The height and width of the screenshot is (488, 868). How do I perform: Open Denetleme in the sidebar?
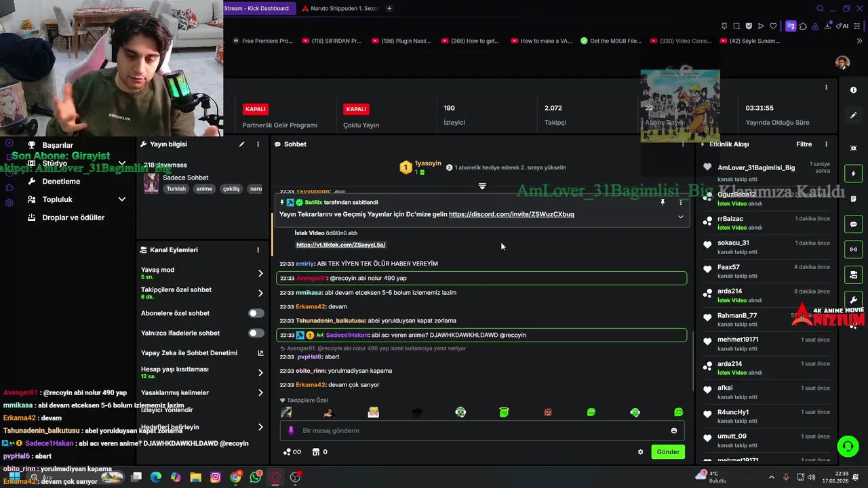pos(61,182)
